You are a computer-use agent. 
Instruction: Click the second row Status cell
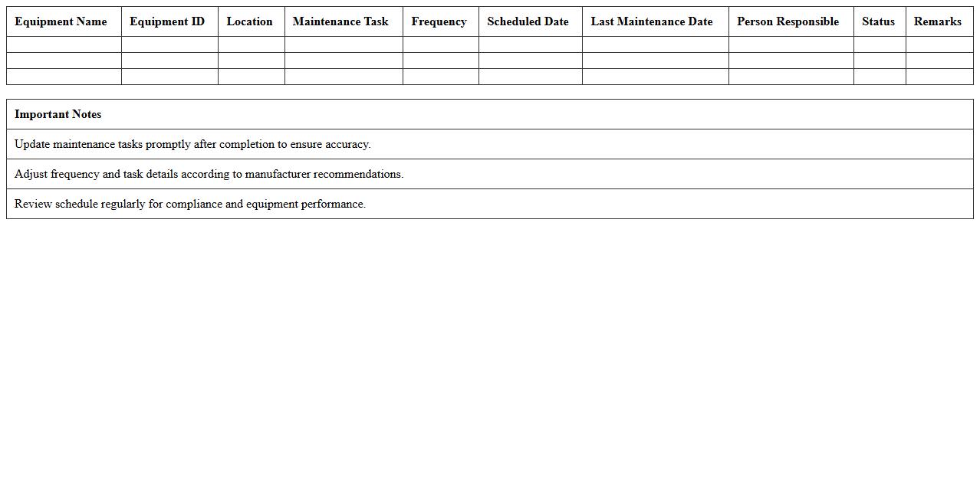(879, 61)
